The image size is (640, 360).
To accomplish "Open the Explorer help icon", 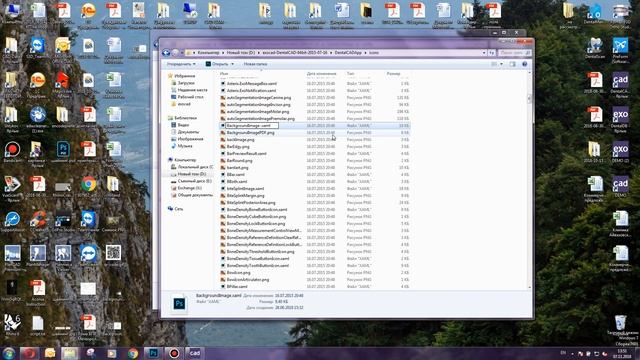I will click(524, 64).
